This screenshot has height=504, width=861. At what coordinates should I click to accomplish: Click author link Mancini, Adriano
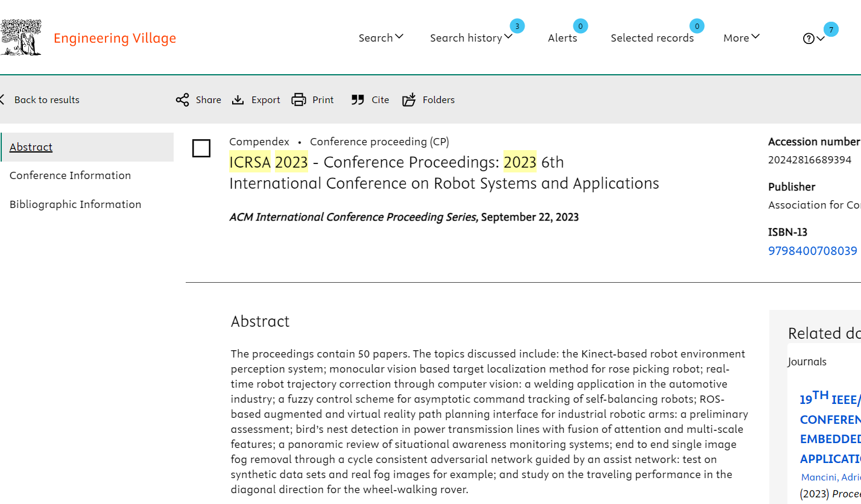pyautogui.click(x=831, y=477)
